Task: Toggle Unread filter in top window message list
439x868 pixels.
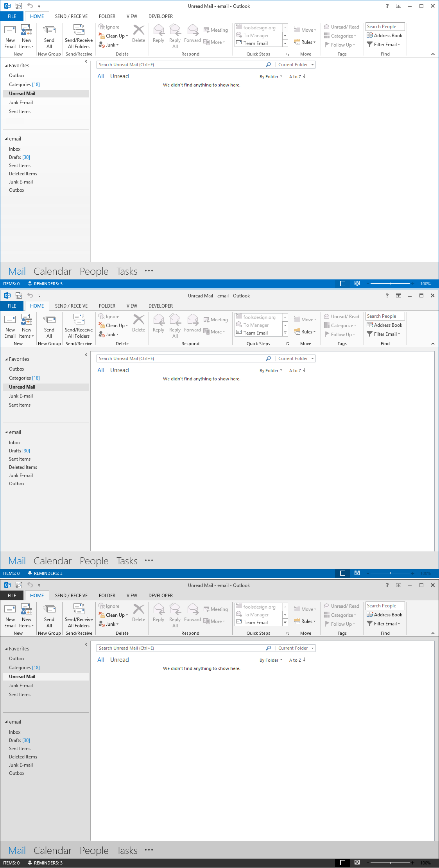Action: click(119, 76)
